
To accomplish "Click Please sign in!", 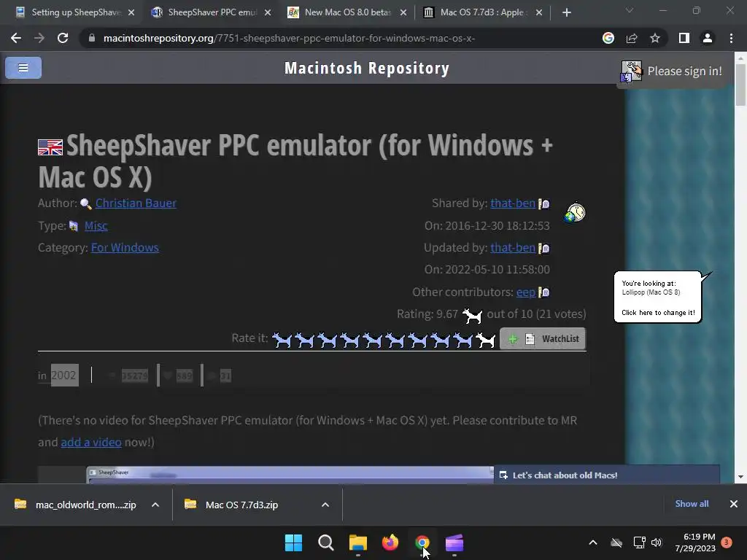I will click(x=684, y=71).
